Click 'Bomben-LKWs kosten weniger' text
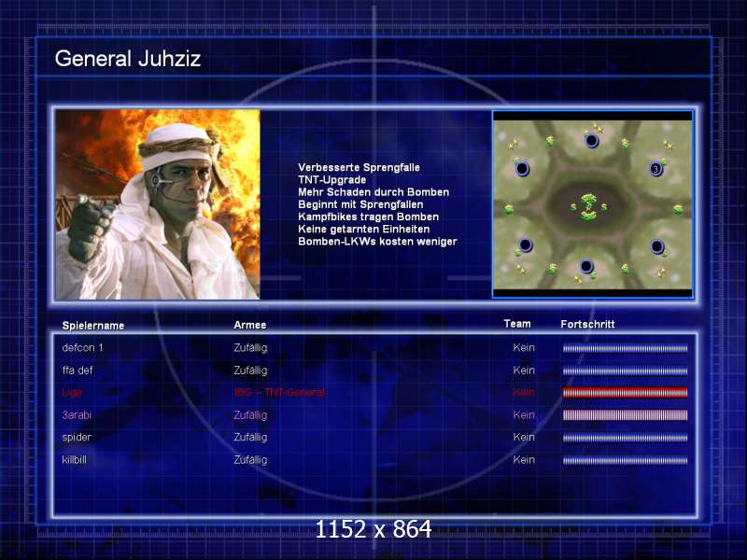 377,242
